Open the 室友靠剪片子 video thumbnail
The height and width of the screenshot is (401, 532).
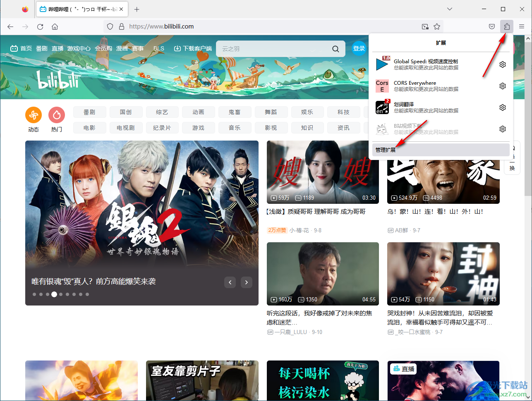coord(202,380)
